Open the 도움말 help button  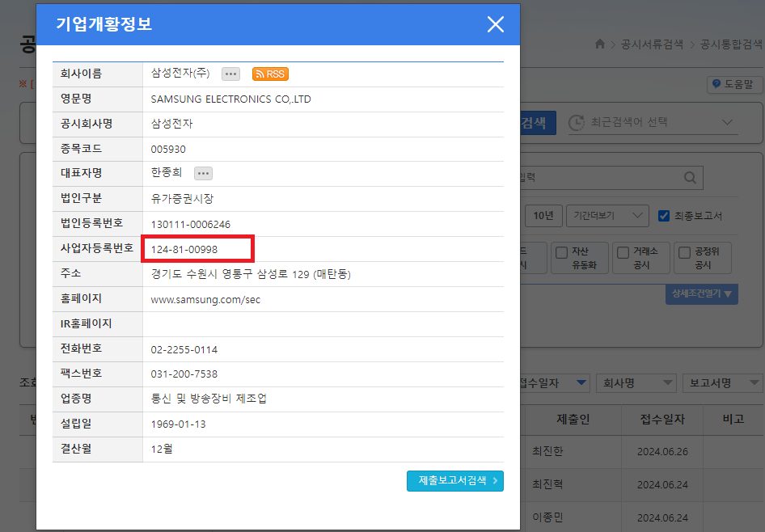click(734, 84)
